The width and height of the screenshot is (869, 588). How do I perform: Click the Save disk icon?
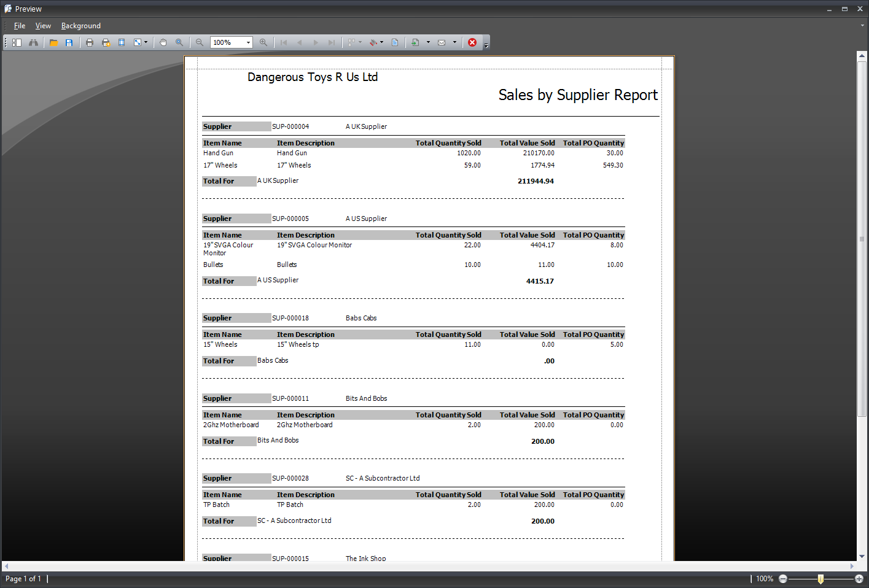[69, 42]
